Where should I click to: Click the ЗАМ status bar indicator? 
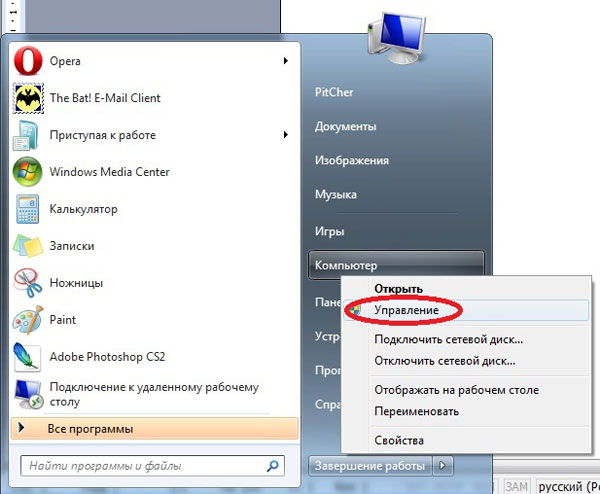click(516, 486)
